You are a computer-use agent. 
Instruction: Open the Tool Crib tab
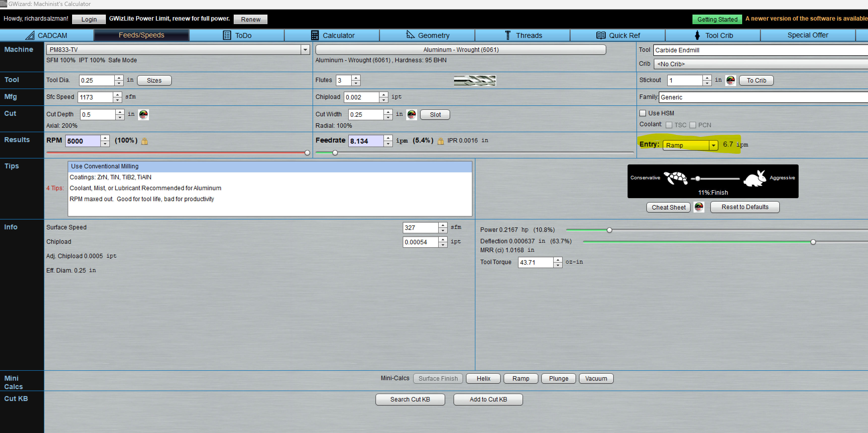713,35
